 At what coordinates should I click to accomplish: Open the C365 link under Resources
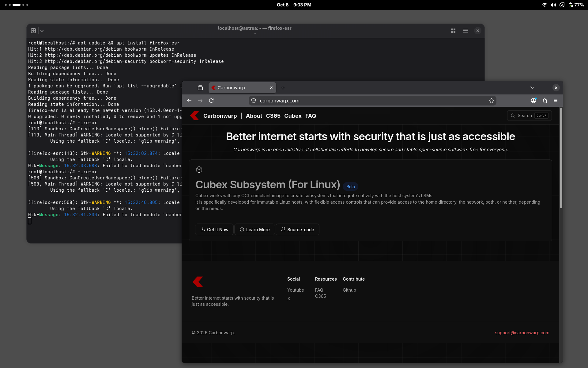[320, 296]
